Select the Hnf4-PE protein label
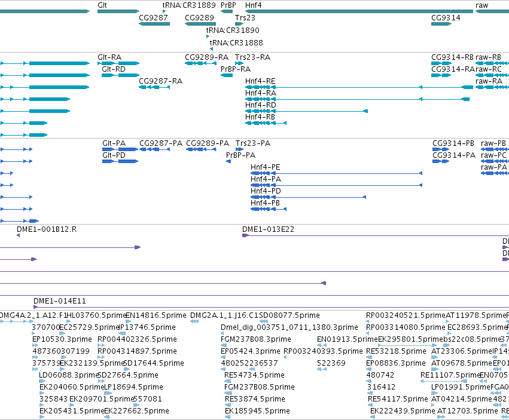Viewport: 509px width, 420px height. click(x=266, y=167)
